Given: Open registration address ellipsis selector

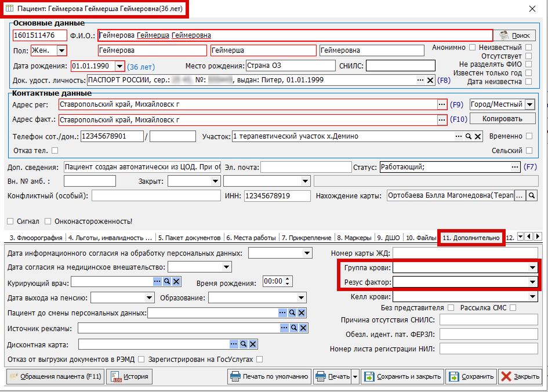Looking at the screenshot, I should (x=442, y=104).
